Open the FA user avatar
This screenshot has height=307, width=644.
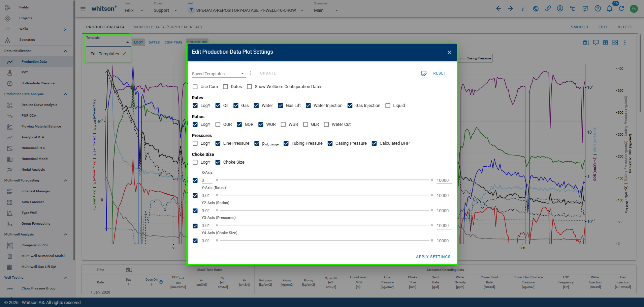pos(634,9)
